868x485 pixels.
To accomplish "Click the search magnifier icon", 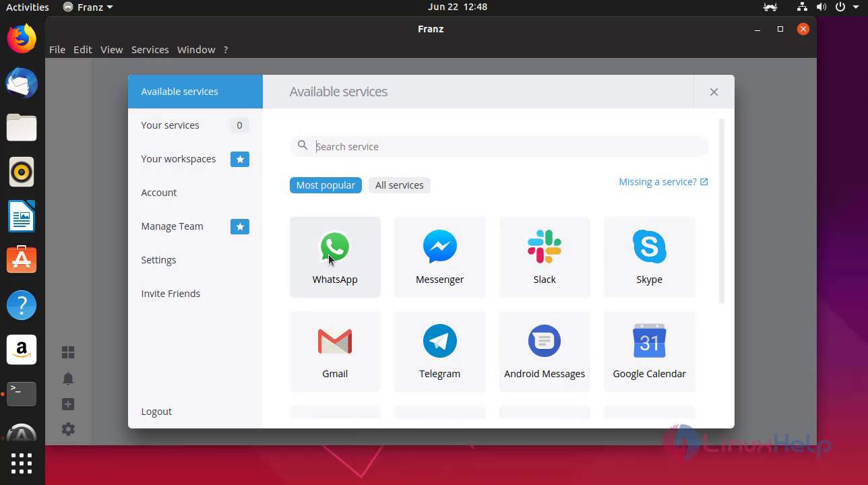I will 303,145.
